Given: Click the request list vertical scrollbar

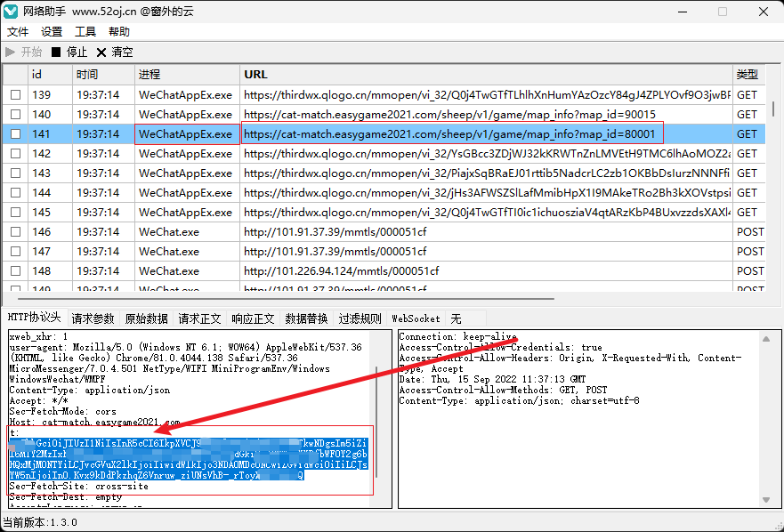Looking at the screenshot, I should (x=773, y=109).
